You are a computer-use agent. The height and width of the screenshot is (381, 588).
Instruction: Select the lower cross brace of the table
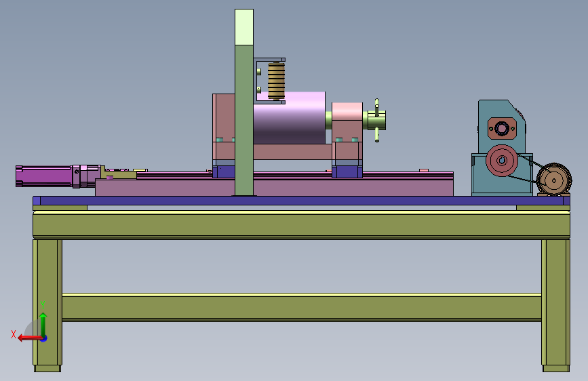coord(302,308)
